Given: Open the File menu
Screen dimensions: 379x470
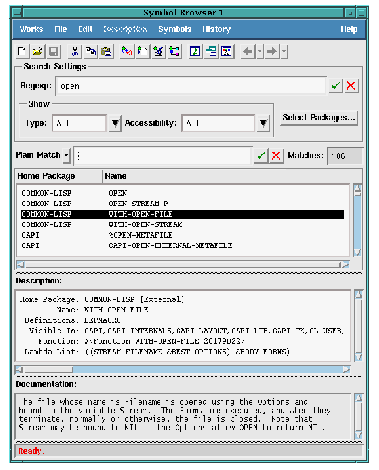Looking at the screenshot, I should tap(61, 29).
